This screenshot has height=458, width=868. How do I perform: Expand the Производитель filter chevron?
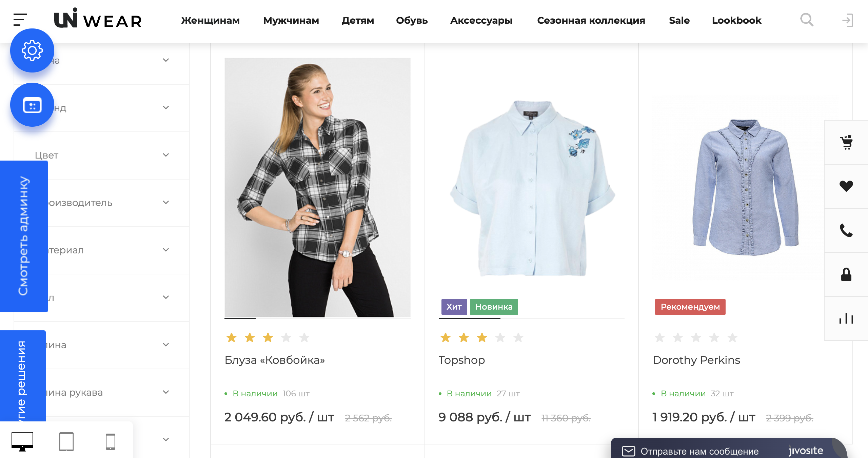coord(166,203)
